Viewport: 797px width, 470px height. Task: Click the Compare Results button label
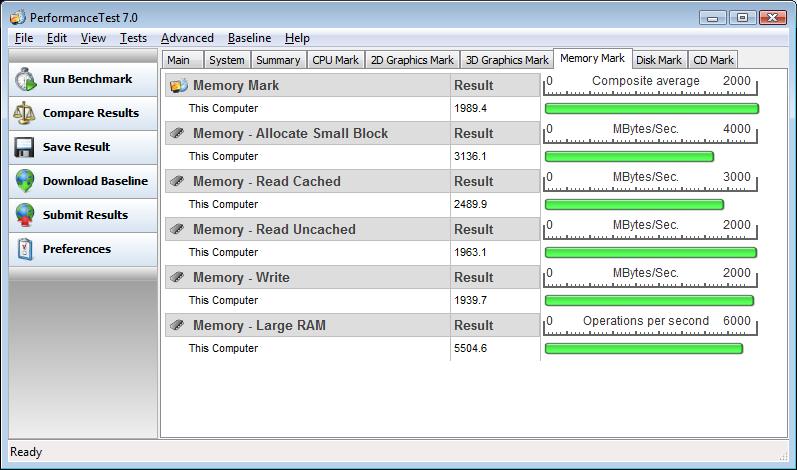coord(90,113)
